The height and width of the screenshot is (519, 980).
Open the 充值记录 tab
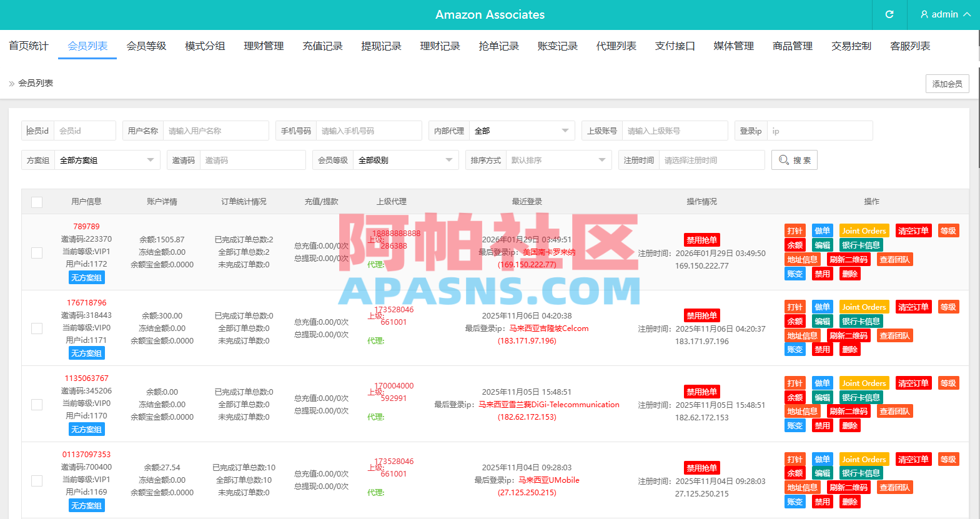pos(322,46)
